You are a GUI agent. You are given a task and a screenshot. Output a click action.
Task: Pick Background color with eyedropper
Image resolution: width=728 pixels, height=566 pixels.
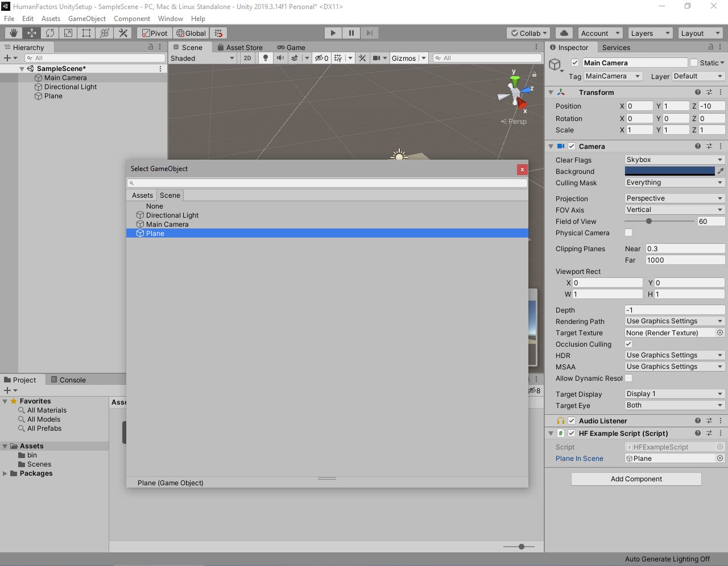click(721, 171)
